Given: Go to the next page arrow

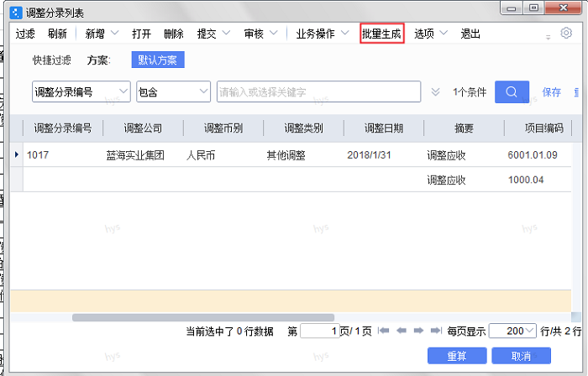Looking at the screenshot, I should (x=418, y=332).
